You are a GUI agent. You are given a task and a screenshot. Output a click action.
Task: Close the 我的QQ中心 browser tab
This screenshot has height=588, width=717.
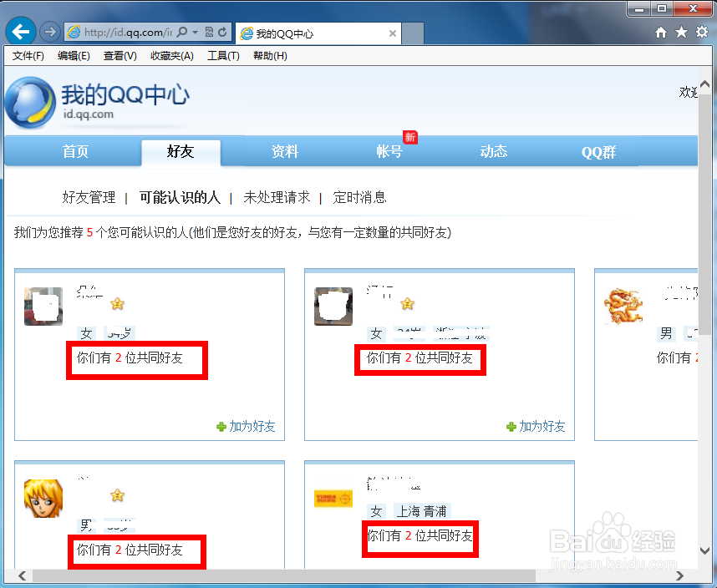pos(392,33)
